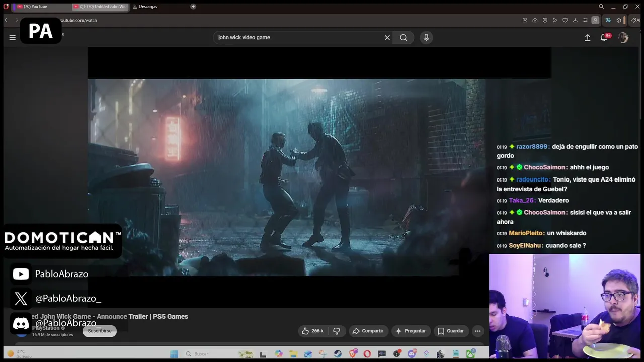Click the Compartir share button
Image resolution: width=644 pixels, height=362 pixels.
pyautogui.click(x=368, y=331)
